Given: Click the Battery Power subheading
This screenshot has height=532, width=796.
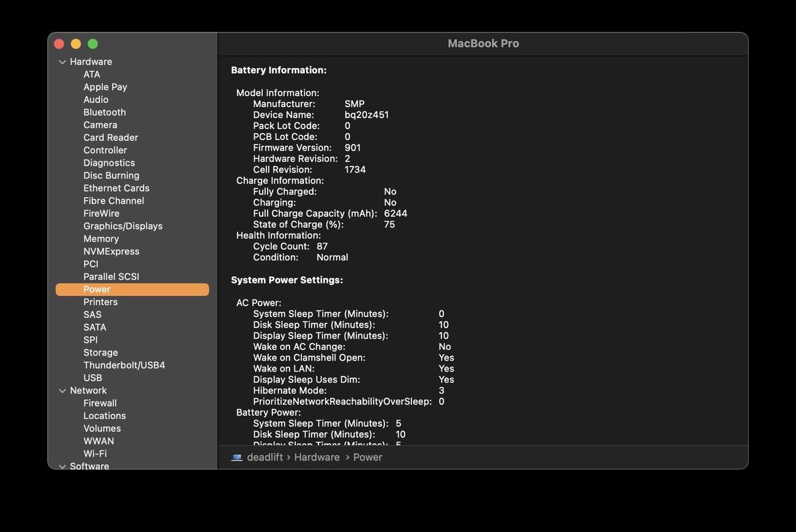Looking at the screenshot, I should coord(269,413).
